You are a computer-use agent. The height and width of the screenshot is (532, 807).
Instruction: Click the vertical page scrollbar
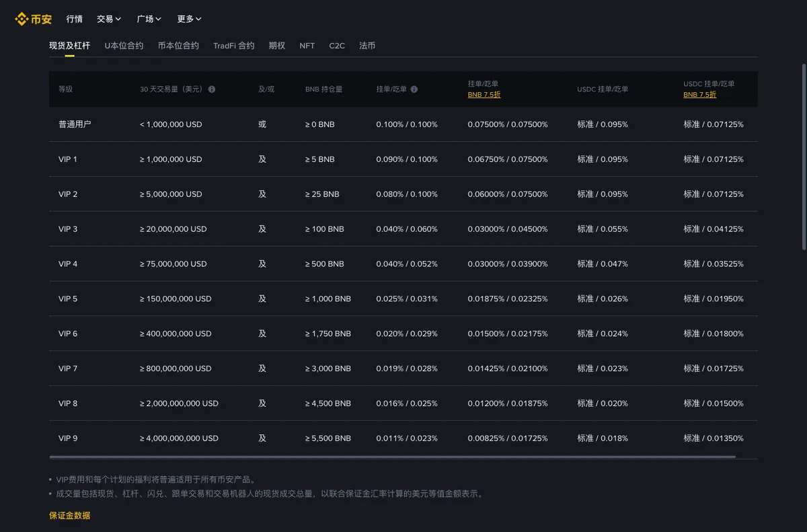[x=804, y=157]
